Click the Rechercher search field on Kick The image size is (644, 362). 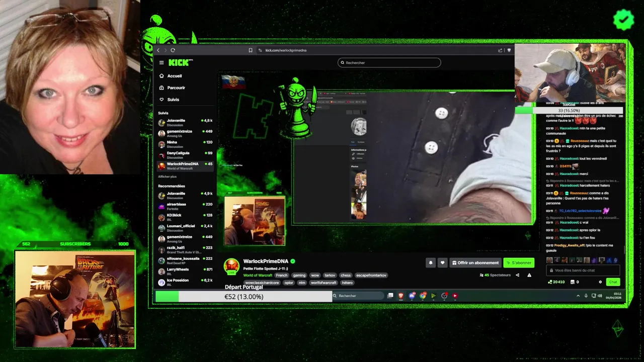389,63
